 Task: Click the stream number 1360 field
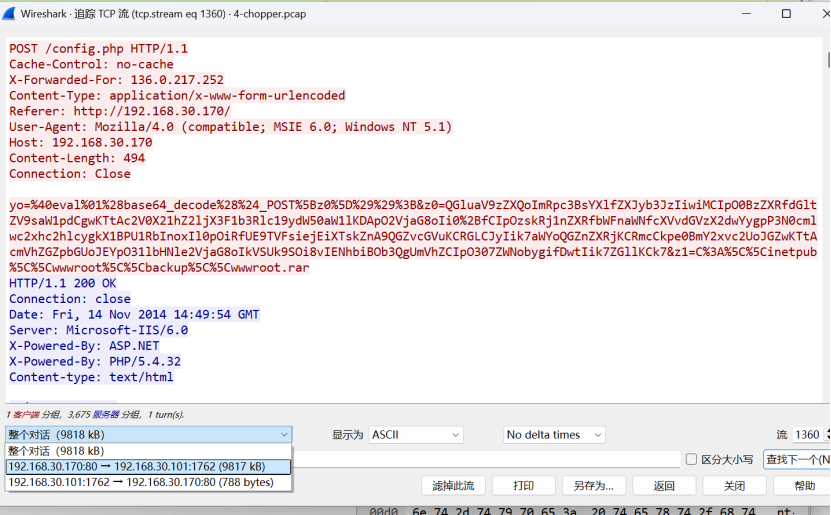(807, 435)
